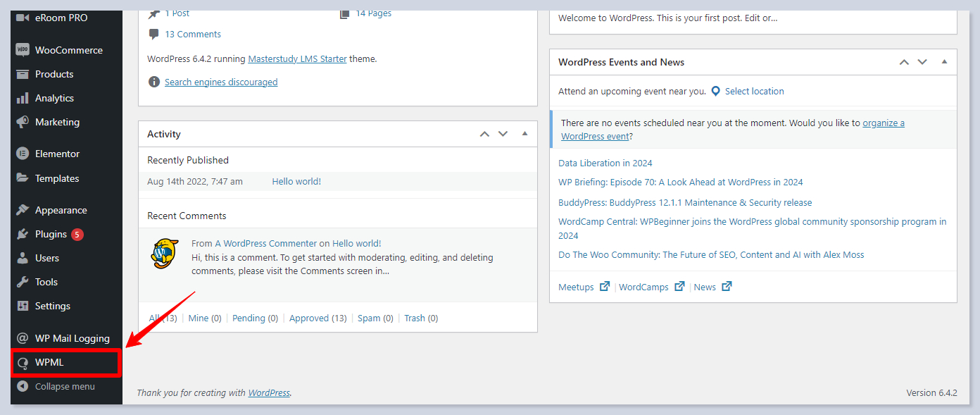Move WordPress Events and News panel up
This screenshot has width=980, height=415.
point(904,62)
